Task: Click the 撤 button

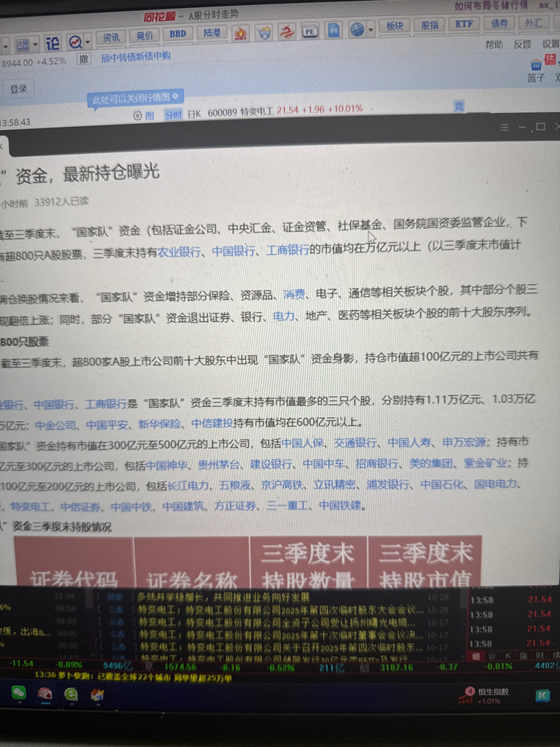Action: pos(84,59)
